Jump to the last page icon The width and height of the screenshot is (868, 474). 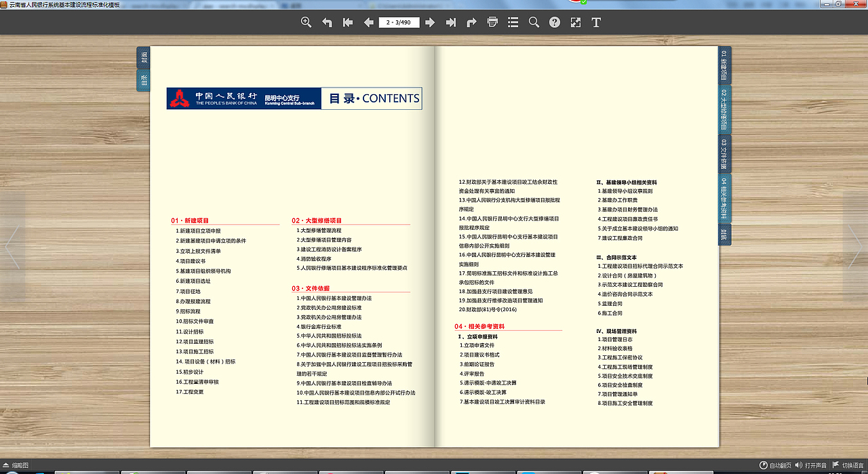click(x=451, y=22)
